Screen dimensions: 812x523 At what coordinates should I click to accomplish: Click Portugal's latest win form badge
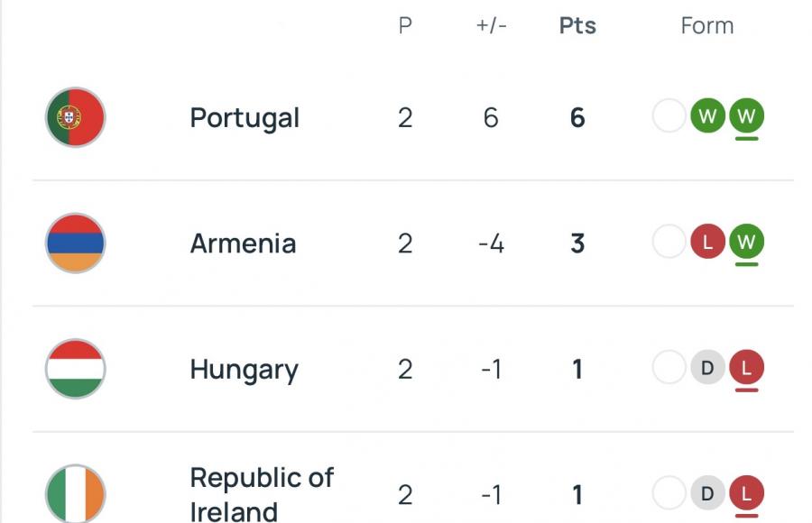tap(746, 116)
